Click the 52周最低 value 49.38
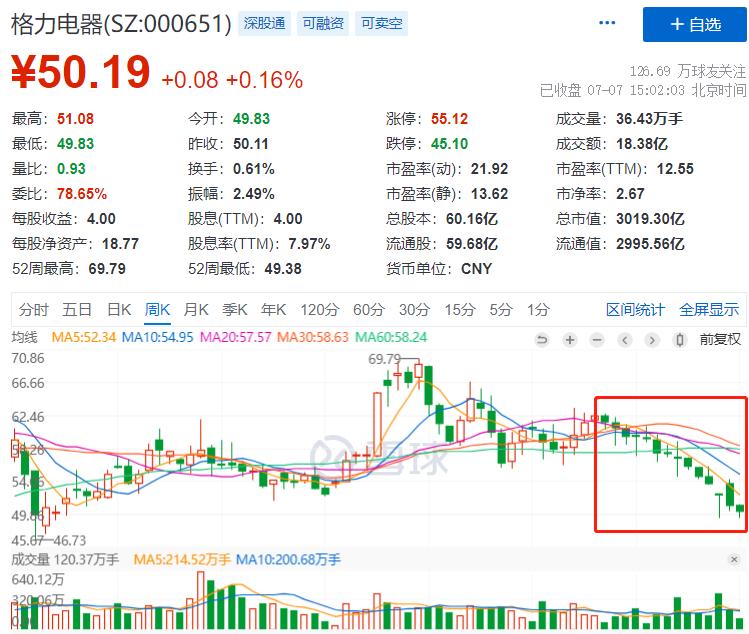 pyautogui.click(x=283, y=269)
